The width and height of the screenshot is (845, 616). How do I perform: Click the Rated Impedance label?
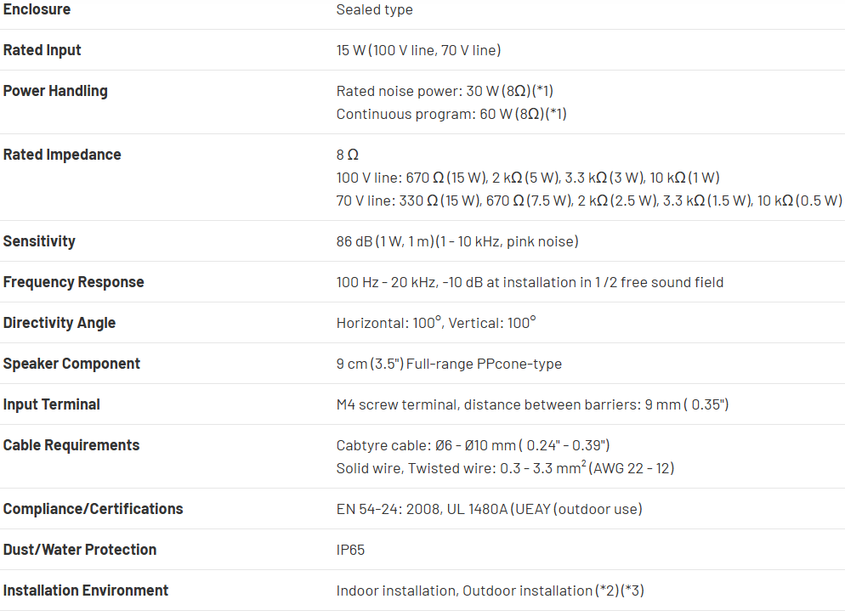click(62, 155)
